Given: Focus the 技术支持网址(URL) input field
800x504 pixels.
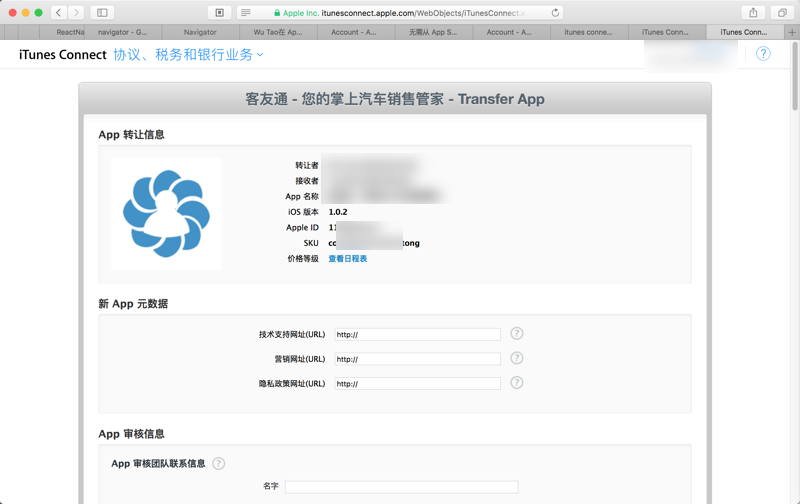Looking at the screenshot, I should click(x=417, y=335).
